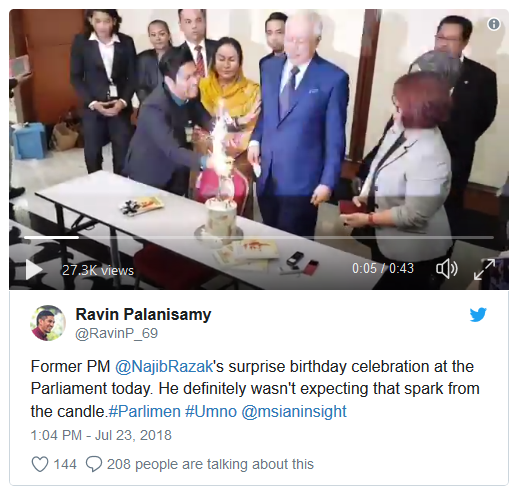Open replies via speech bubble icon
The height and width of the screenshot is (499, 528).
(x=94, y=464)
